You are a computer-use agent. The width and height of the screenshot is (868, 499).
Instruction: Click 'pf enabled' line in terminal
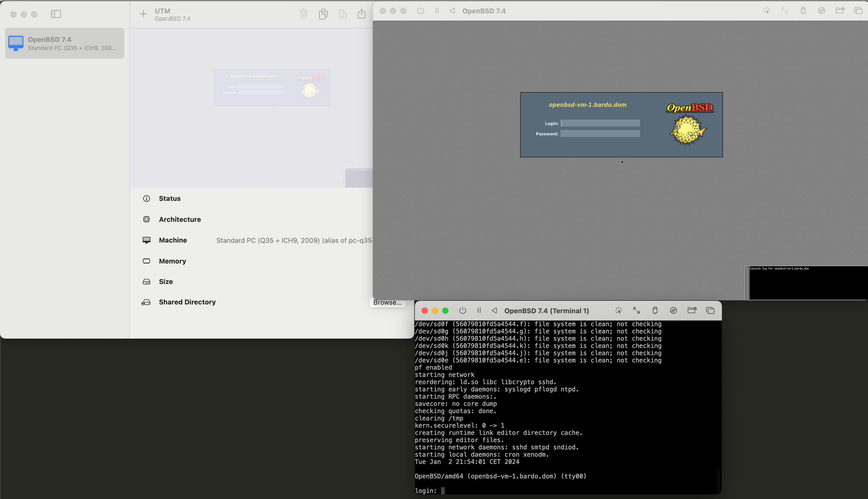(x=433, y=368)
